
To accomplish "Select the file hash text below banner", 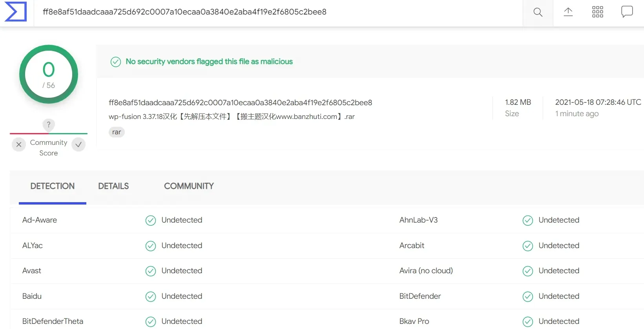I will (x=240, y=102).
